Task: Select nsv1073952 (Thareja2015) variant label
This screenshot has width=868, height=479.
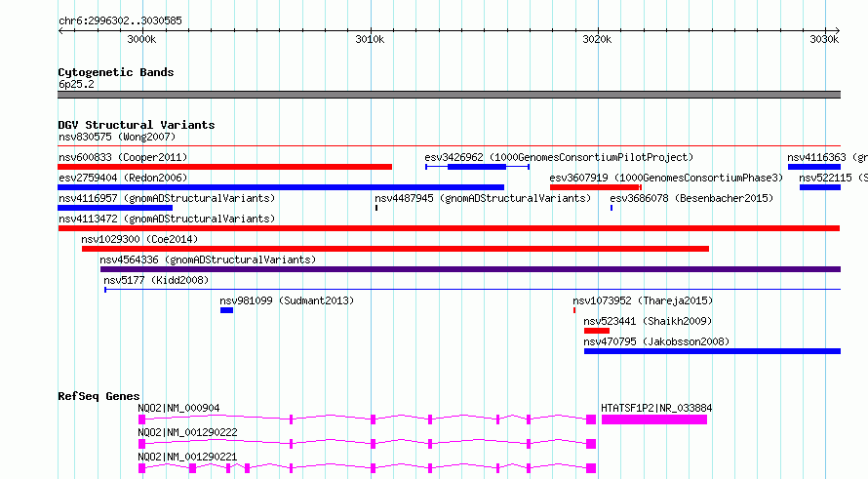Action: (643, 300)
